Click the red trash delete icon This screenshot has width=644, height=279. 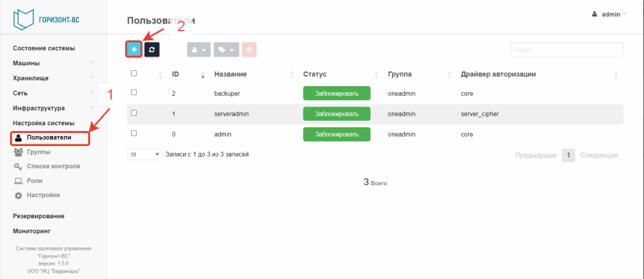[x=249, y=49]
